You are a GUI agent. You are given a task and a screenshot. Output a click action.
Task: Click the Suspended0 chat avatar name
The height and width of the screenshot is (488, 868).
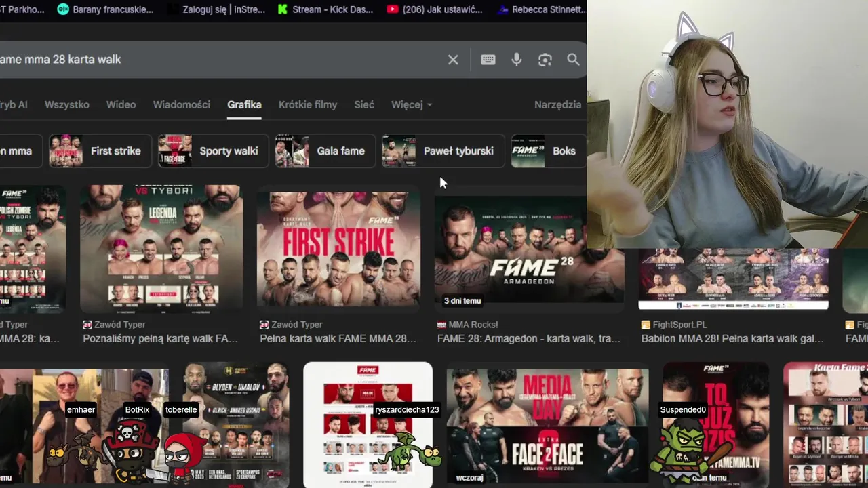[x=683, y=409]
